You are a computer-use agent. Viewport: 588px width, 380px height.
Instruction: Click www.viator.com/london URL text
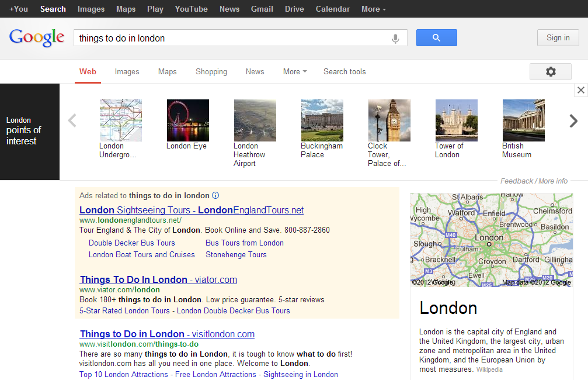pyautogui.click(x=120, y=289)
